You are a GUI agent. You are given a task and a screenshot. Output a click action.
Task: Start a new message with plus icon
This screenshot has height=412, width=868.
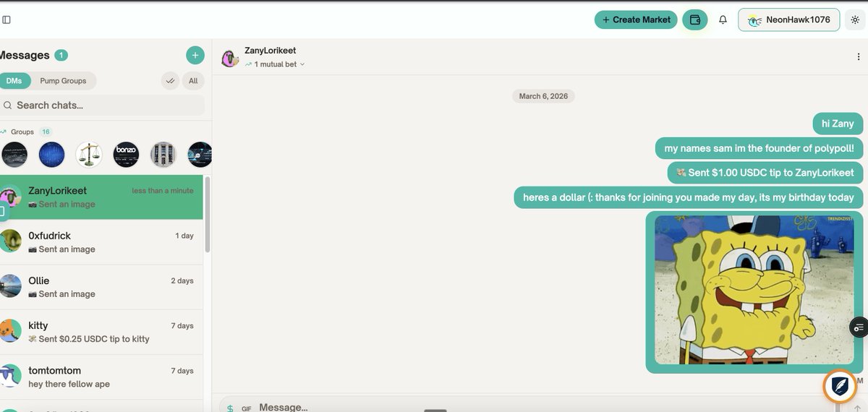click(x=195, y=55)
